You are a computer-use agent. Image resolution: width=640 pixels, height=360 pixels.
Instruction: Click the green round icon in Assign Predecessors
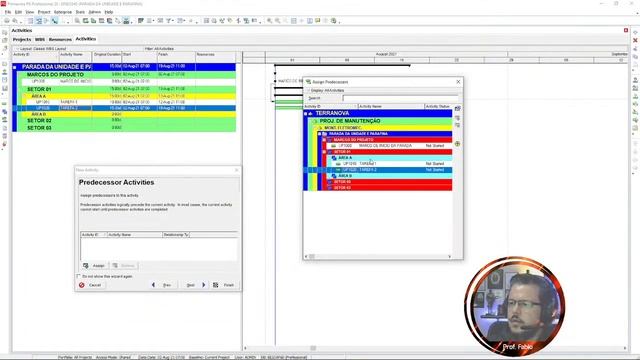(x=458, y=144)
